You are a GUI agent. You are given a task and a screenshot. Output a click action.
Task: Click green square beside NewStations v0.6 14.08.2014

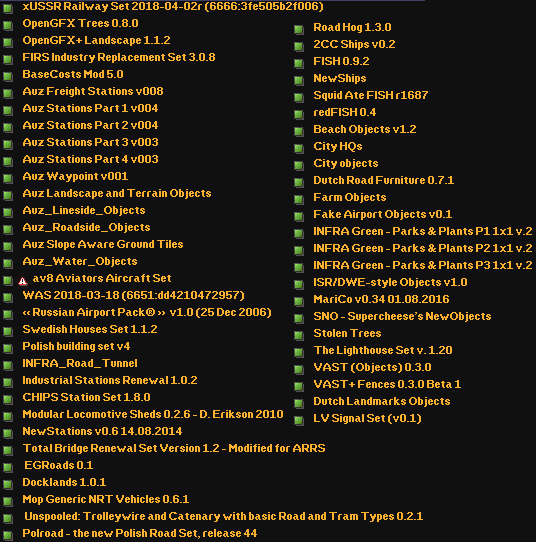coord(8,433)
